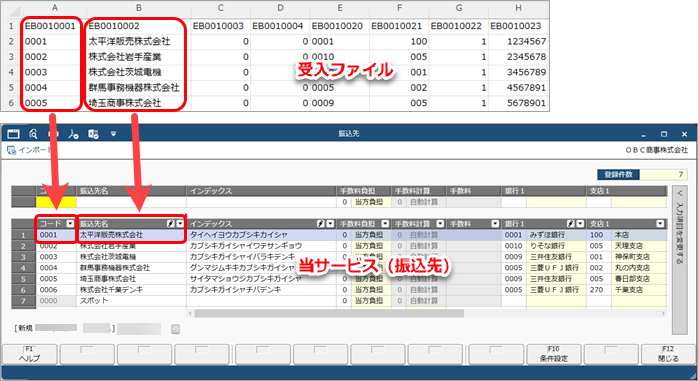698x381 pixels.
Task: Open the 手数料計算 column filter dropdown
Action: pos(440,223)
